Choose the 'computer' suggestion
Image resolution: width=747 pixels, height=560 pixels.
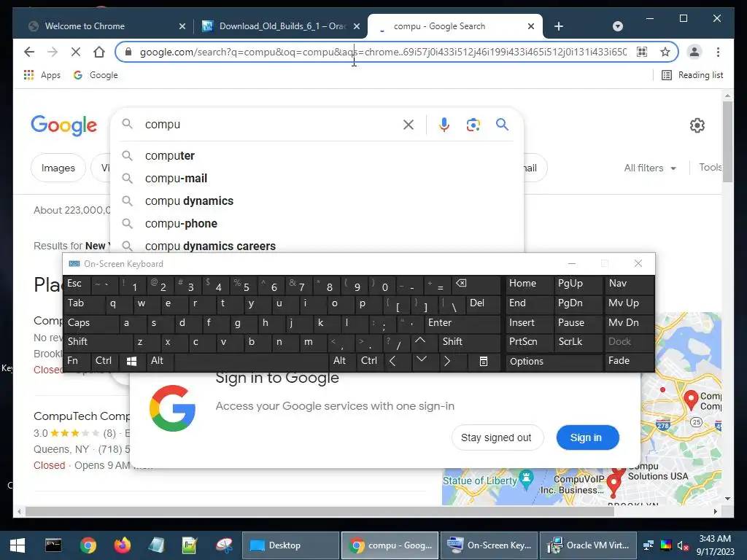pos(317,156)
